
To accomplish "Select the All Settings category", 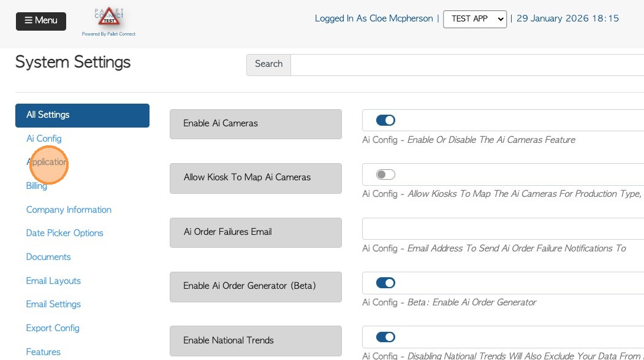I will [82, 115].
